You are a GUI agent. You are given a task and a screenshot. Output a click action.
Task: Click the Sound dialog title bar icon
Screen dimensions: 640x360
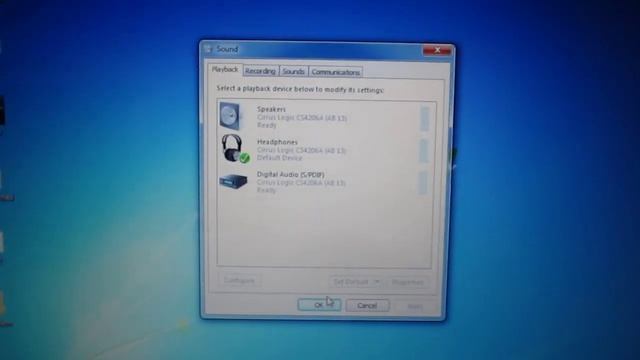coord(209,49)
